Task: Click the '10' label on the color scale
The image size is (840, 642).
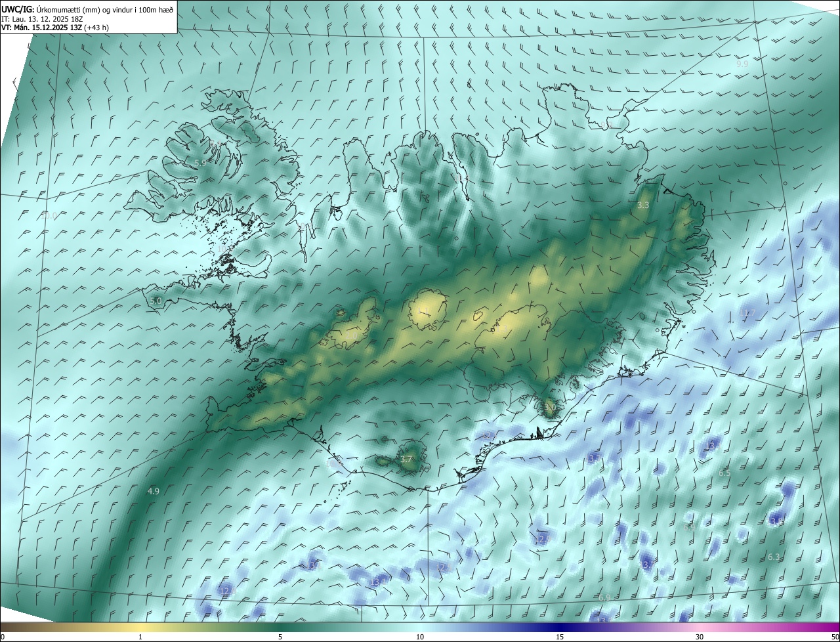Action: (x=420, y=637)
